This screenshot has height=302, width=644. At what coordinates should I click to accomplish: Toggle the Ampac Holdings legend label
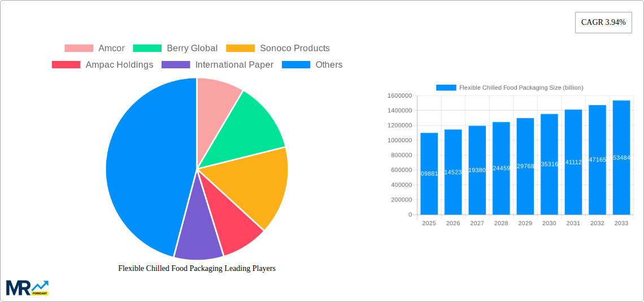(119, 65)
